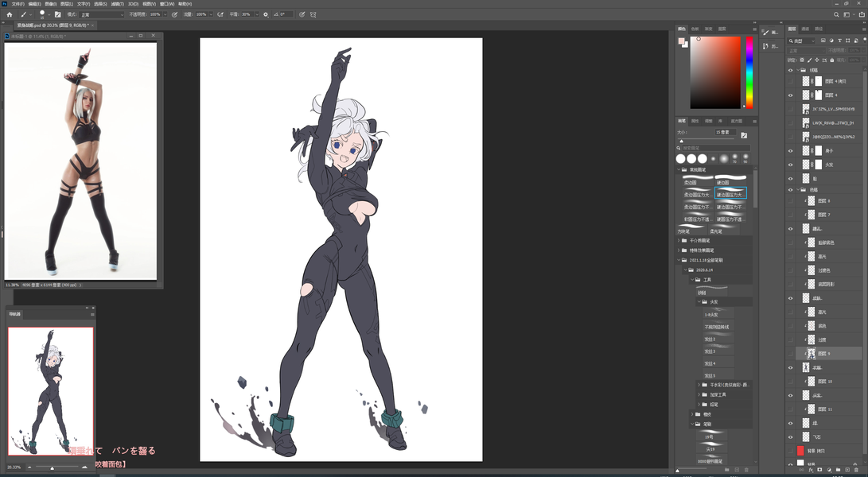This screenshot has width=868, height=477.
Task: Hide the 飞石 layer
Action: 791,437
